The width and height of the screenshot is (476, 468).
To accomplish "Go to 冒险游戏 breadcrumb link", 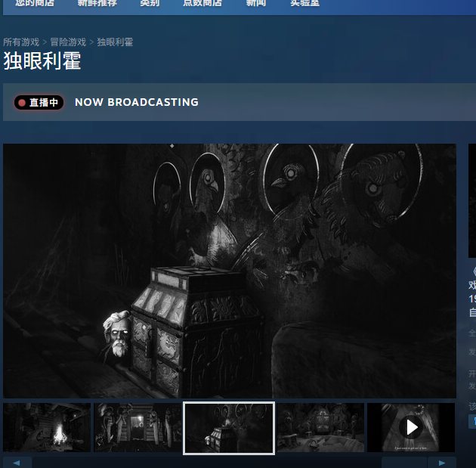I will pyautogui.click(x=68, y=42).
